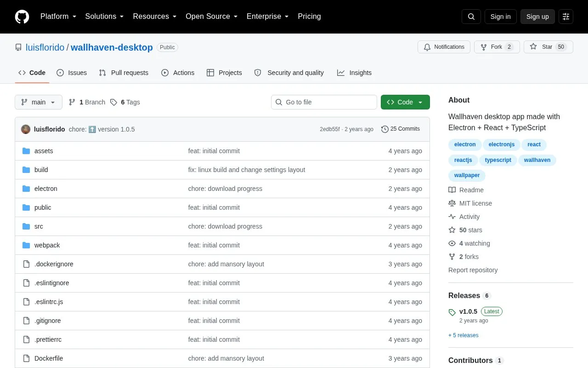Switch to the Issues tab
588x368 pixels.
pos(72,73)
